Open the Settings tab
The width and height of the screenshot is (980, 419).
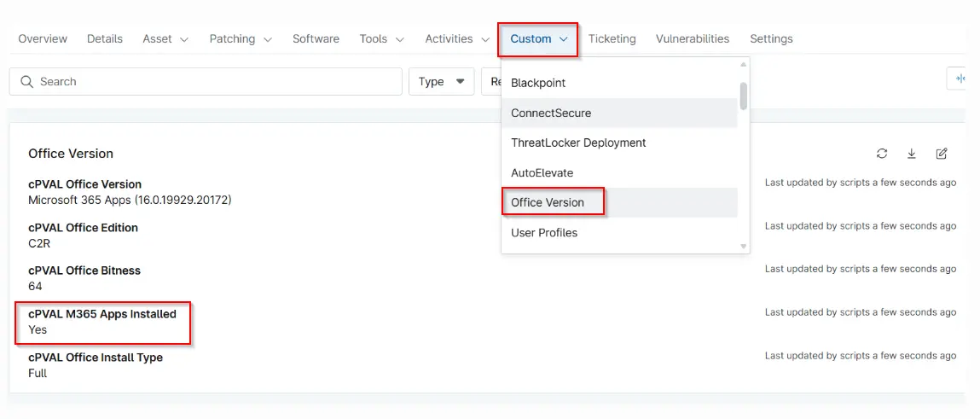point(771,38)
